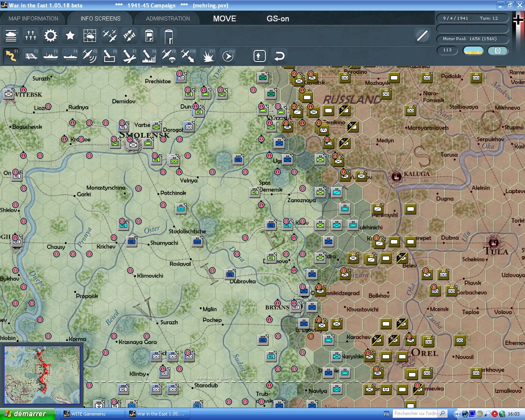Select the F2 rail transport mode
Viewport: 525px width, 420px height.
pos(31,56)
